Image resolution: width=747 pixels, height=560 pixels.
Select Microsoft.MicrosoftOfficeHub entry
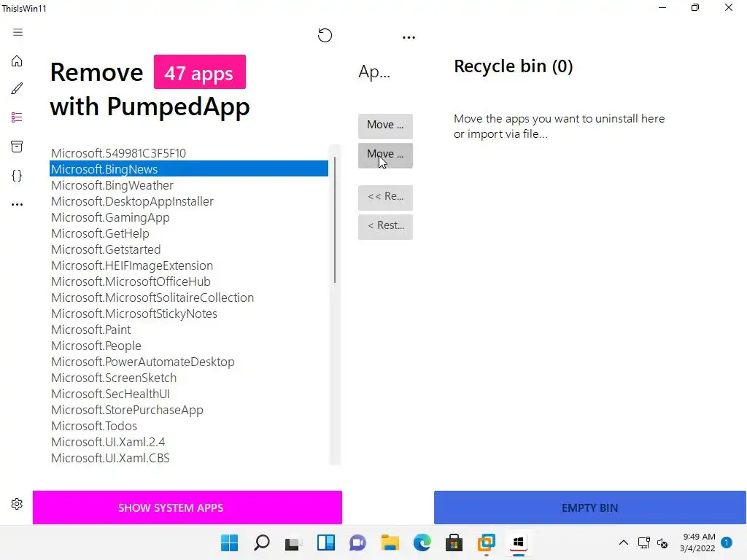(189, 281)
